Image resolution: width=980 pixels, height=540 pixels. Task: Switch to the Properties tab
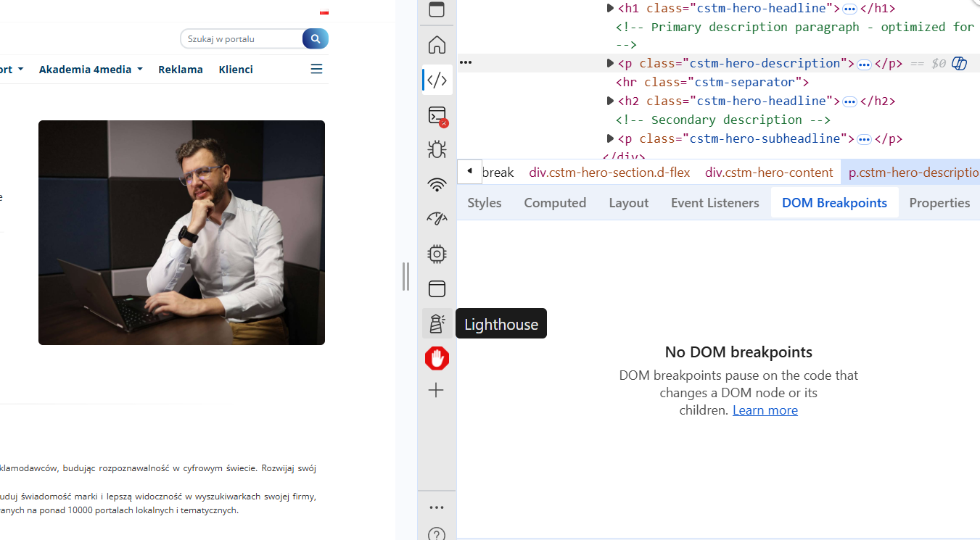pos(939,203)
